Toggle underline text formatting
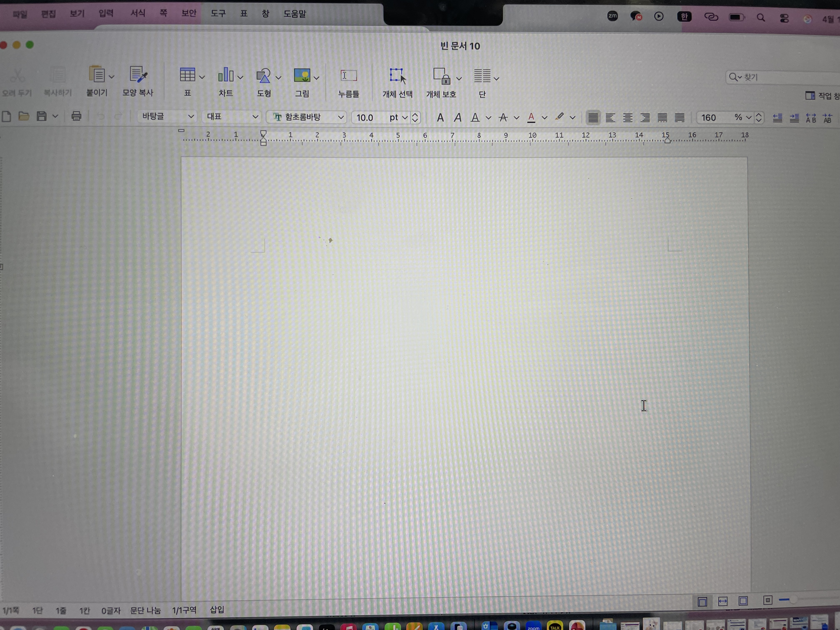 pyautogui.click(x=475, y=118)
